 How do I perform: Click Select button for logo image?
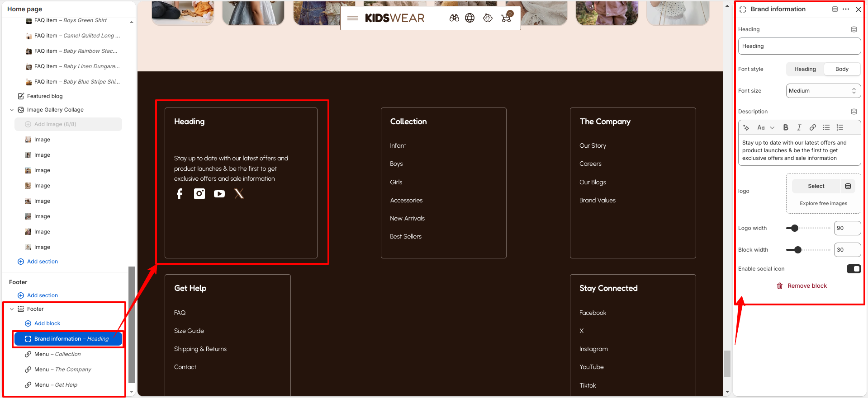pyautogui.click(x=816, y=186)
